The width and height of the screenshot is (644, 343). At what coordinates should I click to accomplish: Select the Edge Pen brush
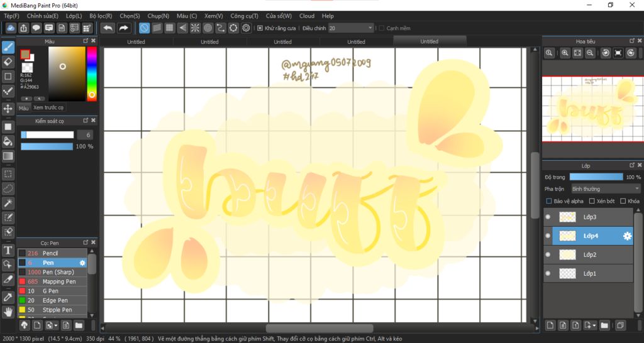click(x=52, y=300)
